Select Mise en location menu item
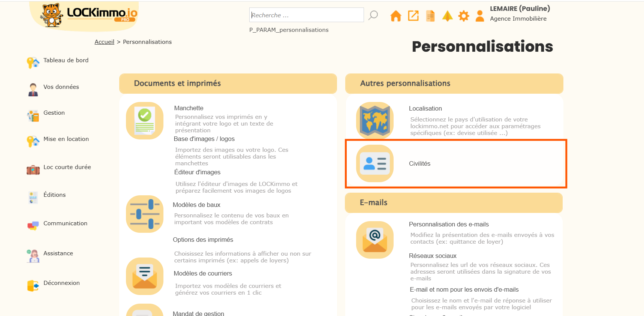This screenshot has height=316, width=644. click(66, 139)
